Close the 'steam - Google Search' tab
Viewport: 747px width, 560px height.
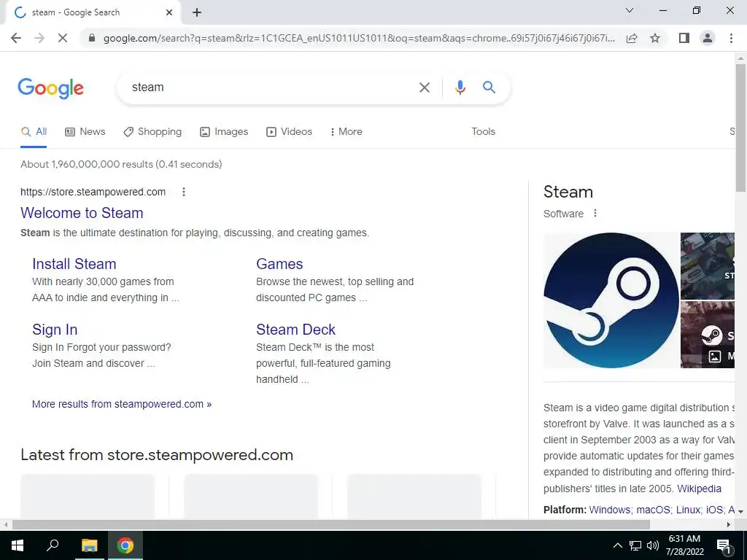click(x=169, y=12)
